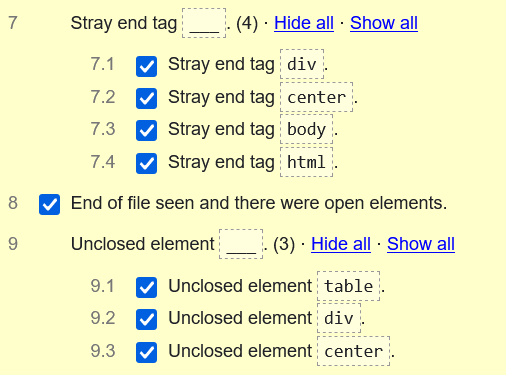Select the blank placeholder in Unclosed element heading

[x=241, y=244]
